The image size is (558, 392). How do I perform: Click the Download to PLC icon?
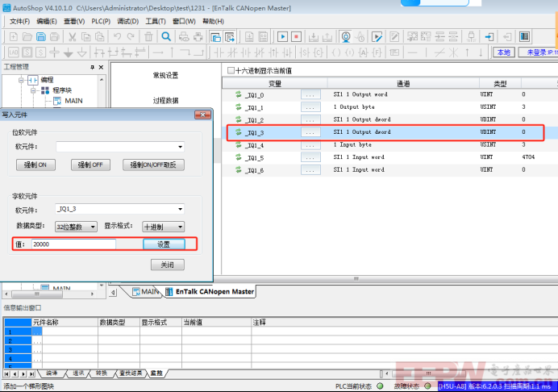314,36
